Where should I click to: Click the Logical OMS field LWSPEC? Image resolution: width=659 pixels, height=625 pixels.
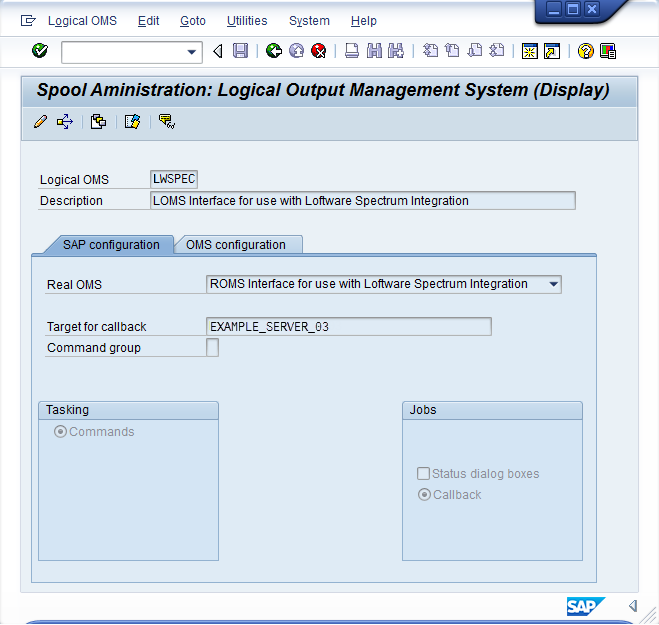[x=174, y=179]
